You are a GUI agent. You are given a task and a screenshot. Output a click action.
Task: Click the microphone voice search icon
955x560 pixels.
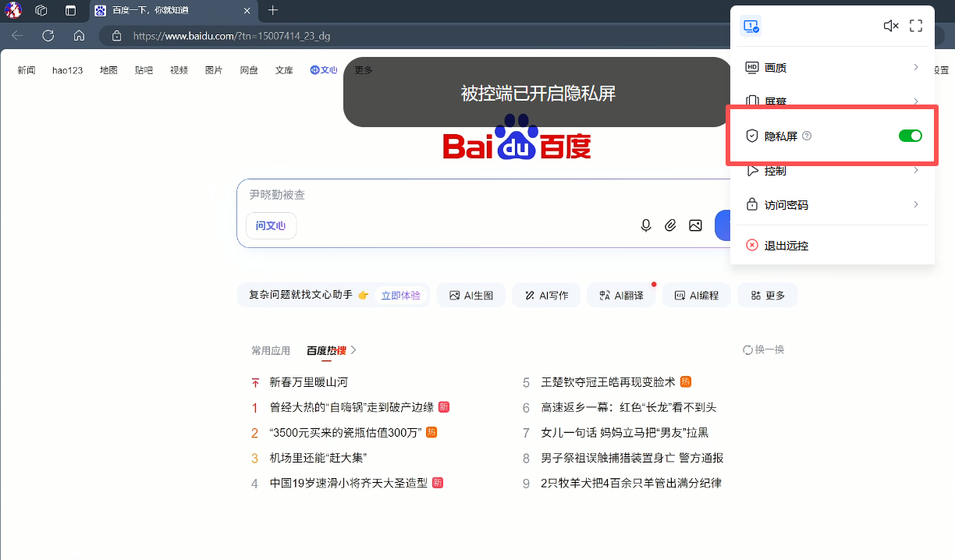coord(645,225)
